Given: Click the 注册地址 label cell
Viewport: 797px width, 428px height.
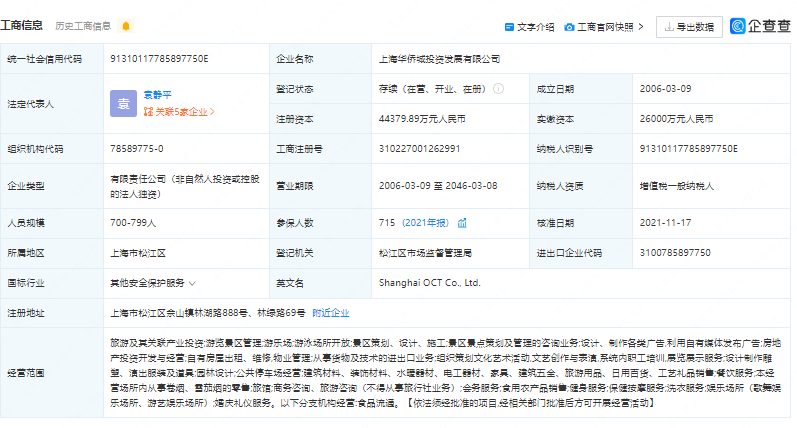Looking at the screenshot, I should pyautogui.click(x=52, y=313).
